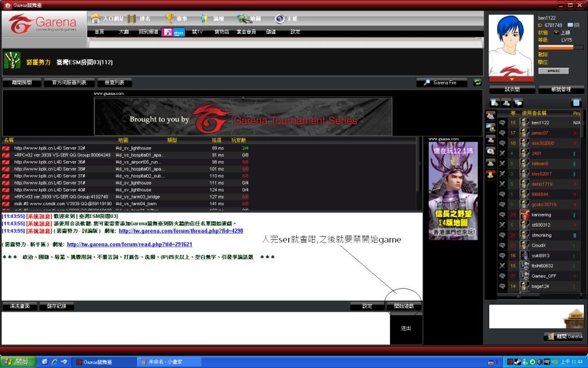
Task: Click the 試衣間 fitting room button
Action: coord(512,89)
